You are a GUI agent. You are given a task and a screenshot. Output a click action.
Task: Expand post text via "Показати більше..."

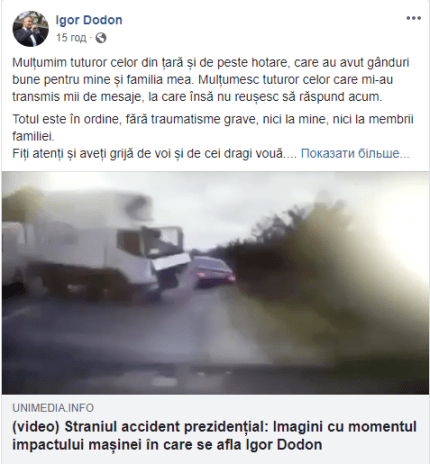click(355, 153)
